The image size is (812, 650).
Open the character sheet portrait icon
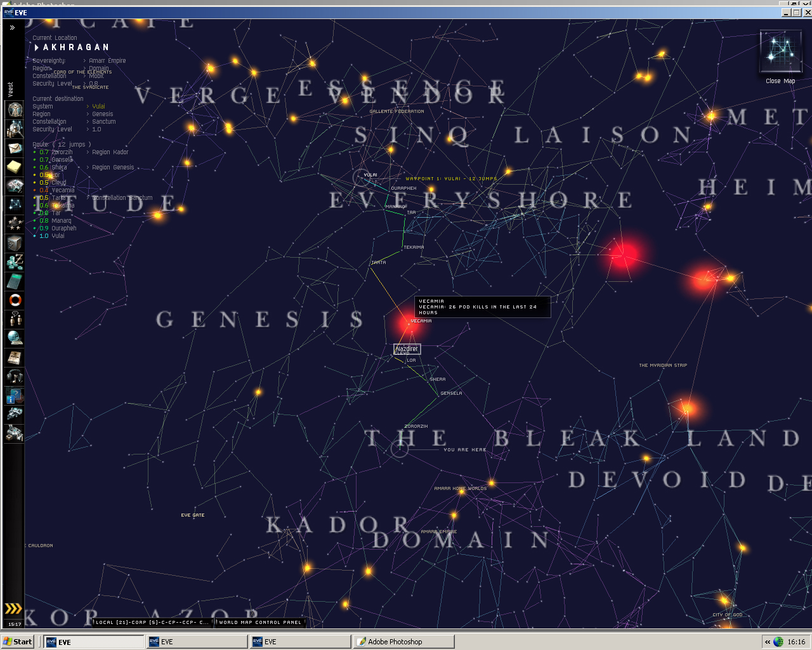(x=15, y=109)
